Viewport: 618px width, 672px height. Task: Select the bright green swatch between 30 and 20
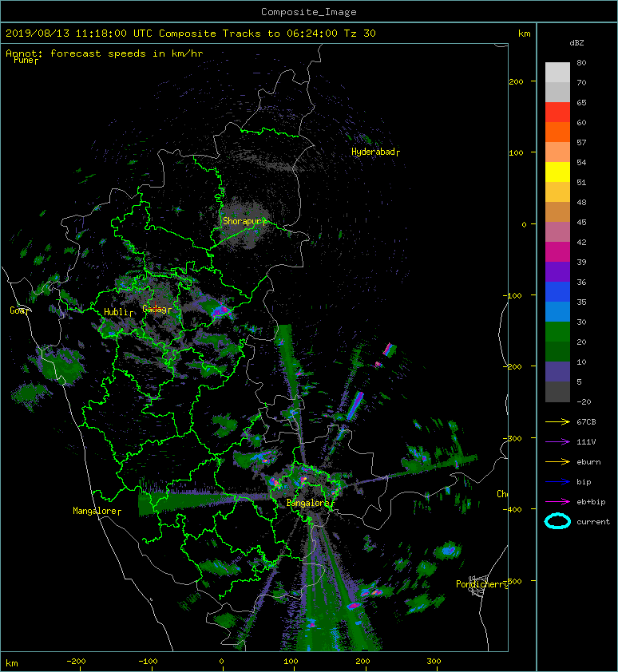tap(557, 332)
